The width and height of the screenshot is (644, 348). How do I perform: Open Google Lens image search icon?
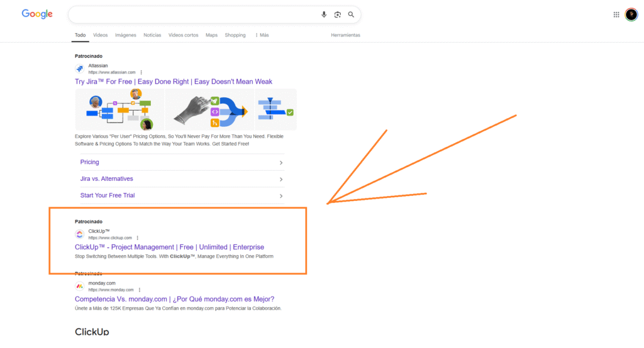point(337,14)
